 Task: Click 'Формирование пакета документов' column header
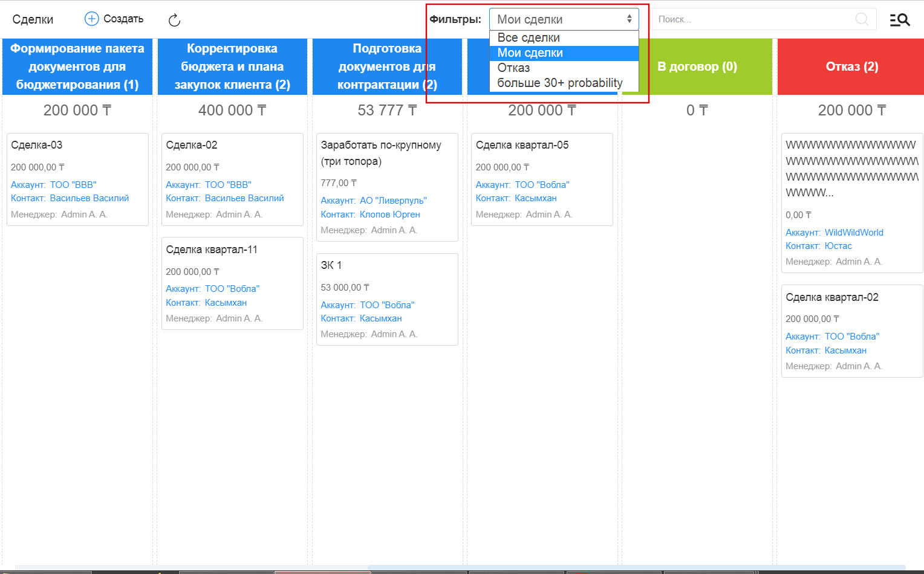point(77,66)
